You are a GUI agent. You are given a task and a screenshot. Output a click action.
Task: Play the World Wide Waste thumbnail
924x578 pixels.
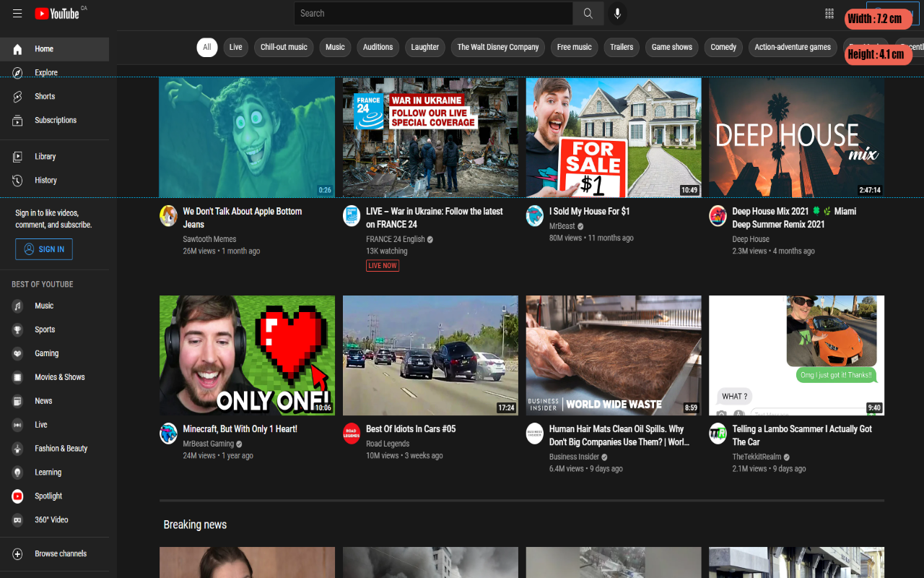pos(614,355)
